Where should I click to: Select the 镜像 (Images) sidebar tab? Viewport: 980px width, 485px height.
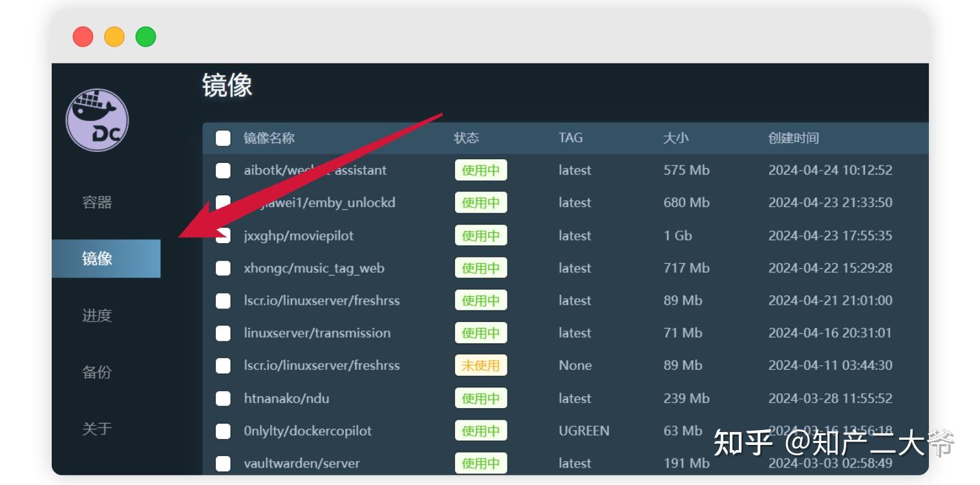click(97, 259)
